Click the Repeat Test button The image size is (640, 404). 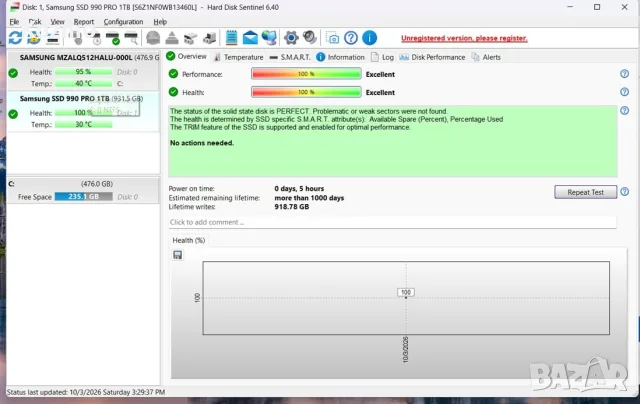(585, 192)
